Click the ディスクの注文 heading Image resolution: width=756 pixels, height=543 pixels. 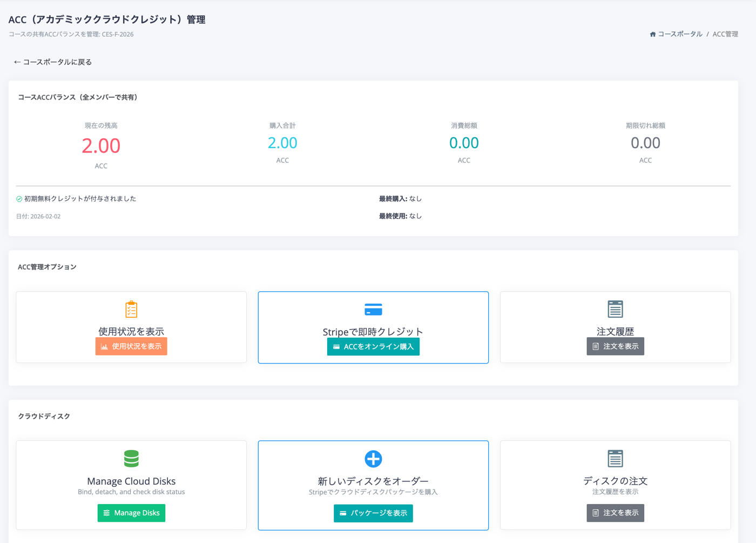pos(615,481)
